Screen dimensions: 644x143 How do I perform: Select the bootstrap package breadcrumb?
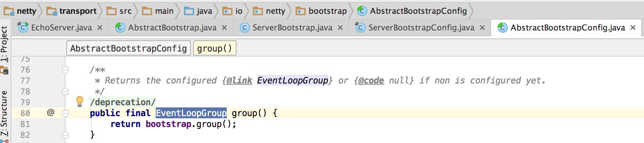(322, 11)
